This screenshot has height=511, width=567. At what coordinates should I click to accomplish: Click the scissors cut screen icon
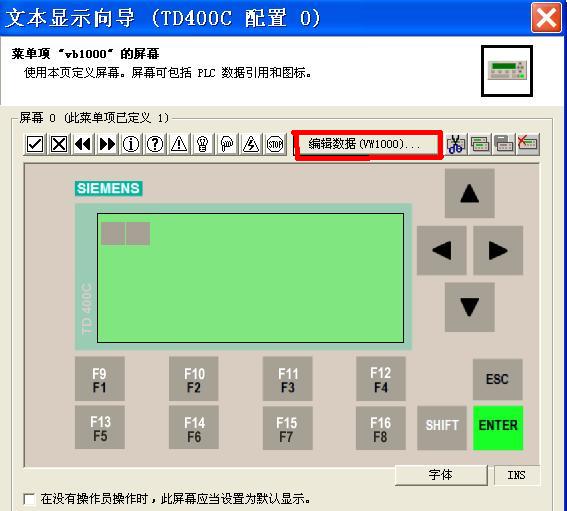455,144
